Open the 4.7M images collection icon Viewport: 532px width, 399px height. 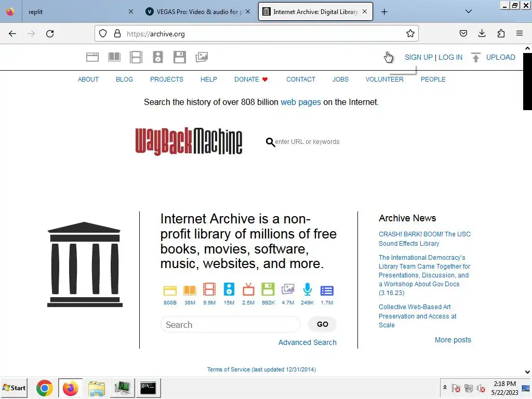click(288, 289)
